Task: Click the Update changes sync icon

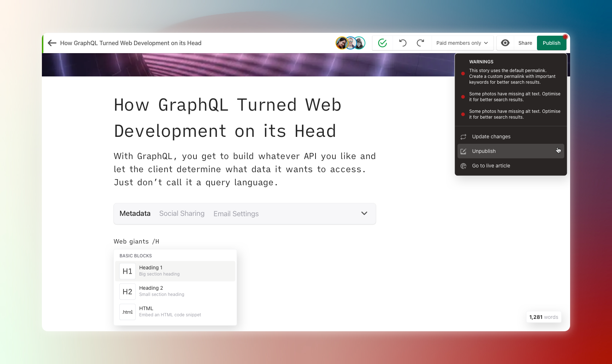Action: (463, 137)
